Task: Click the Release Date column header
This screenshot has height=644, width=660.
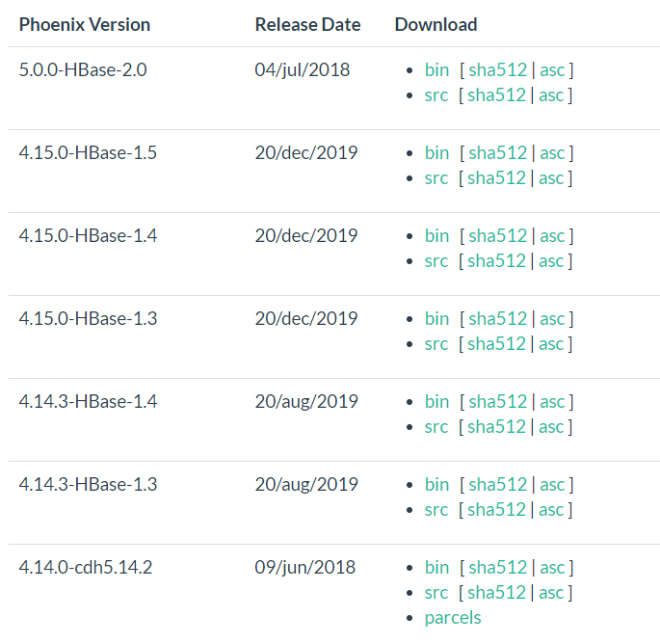Action: click(x=307, y=25)
